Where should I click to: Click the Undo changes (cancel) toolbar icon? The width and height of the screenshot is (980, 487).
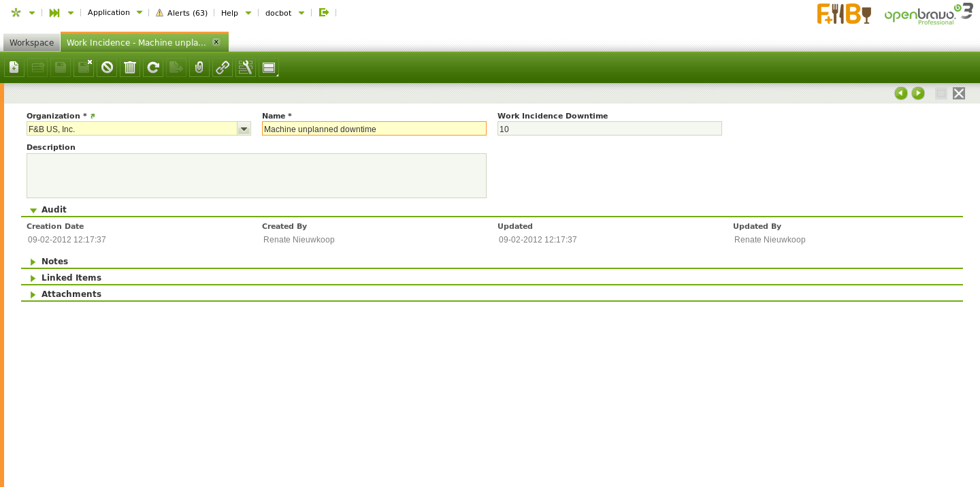click(x=107, y=67)
